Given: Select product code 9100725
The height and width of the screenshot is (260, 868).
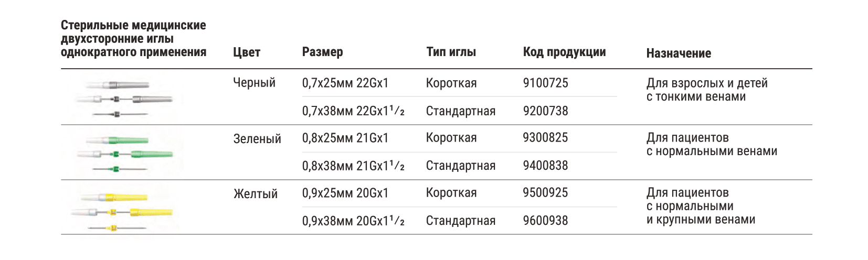Looking at the screenshot, I should pos(546,83).
